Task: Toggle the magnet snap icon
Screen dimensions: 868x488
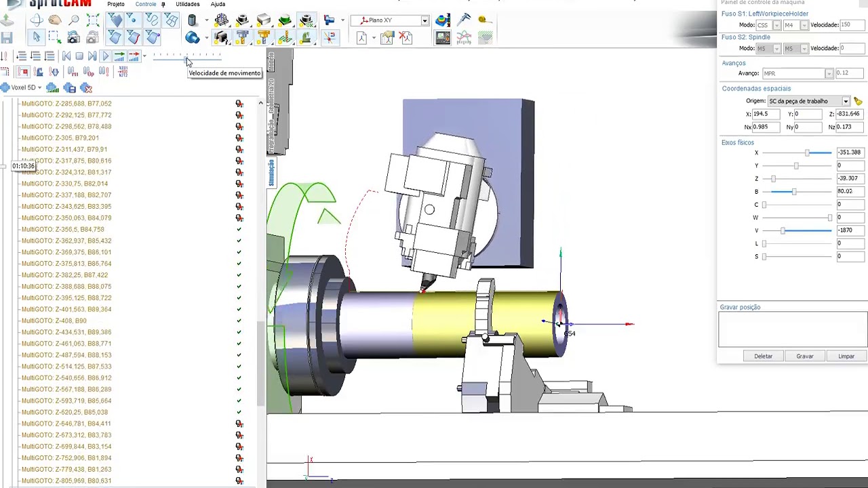Action: point(330,37)
